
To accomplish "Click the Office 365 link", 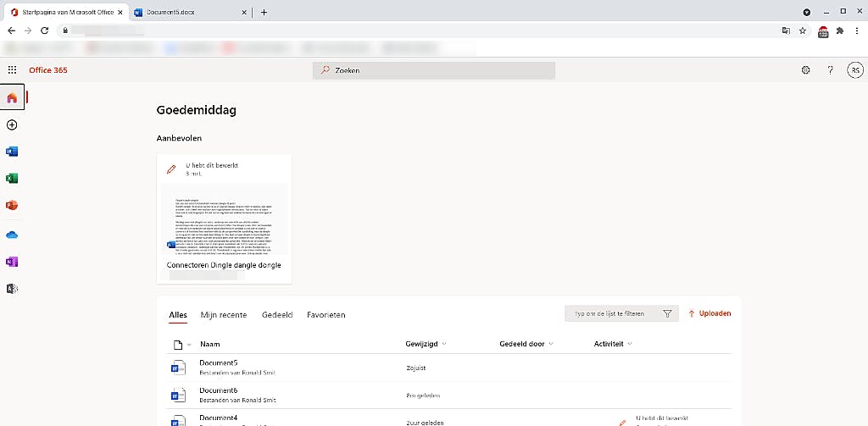I will [48, 70].
